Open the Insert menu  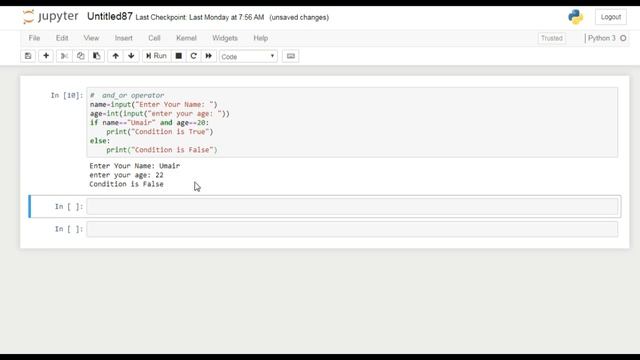tap(124, 38)
